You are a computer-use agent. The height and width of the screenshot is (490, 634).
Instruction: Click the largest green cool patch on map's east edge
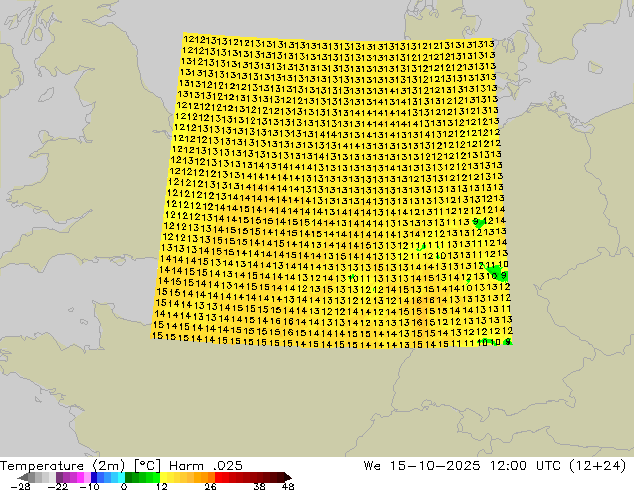tap(497, 273)
